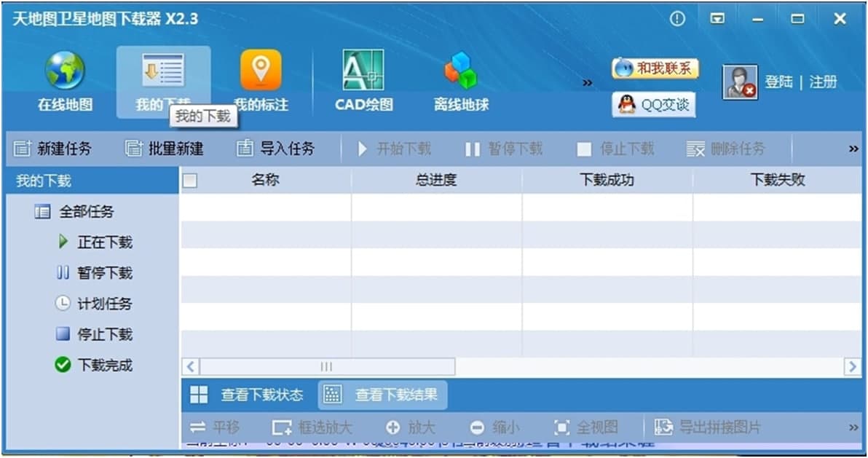Image resolution: width=868 pixels, height=458 pixels.
Task: Click the 框选放大 box zoom tool
Action: pyautogui.click(x=312, y=427)
